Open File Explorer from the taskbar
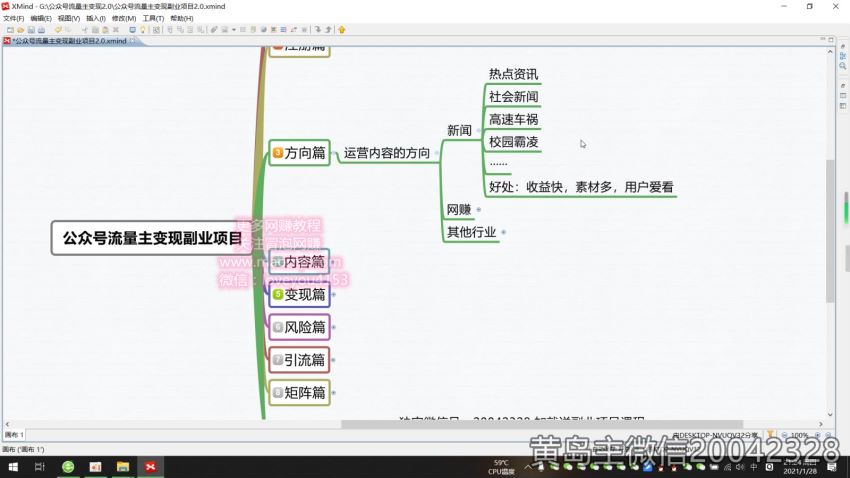850x478 pixels. [x=123, y=467]
